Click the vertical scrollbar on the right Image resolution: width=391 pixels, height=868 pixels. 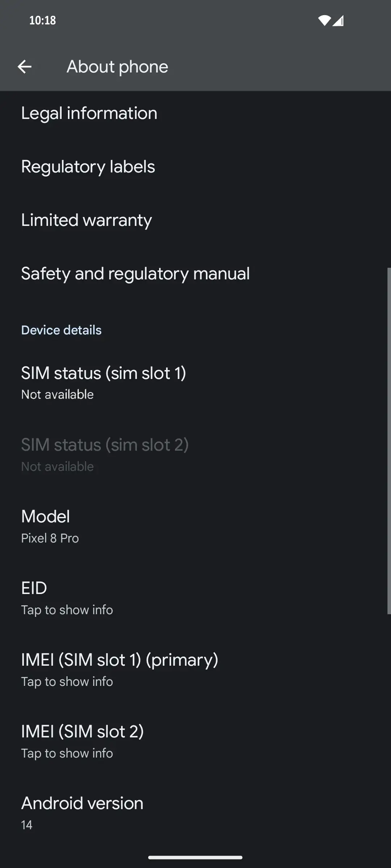pyautogui.click(x=389, y=441)
